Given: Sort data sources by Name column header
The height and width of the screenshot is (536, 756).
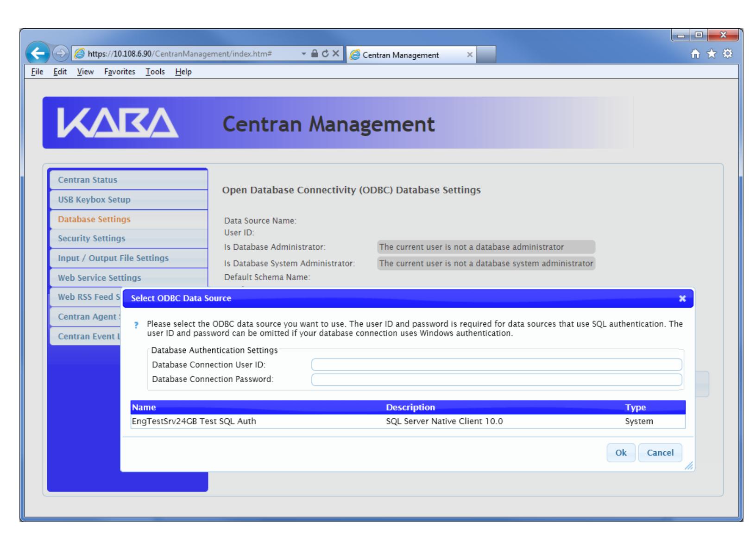Looking at the screenshot, I should coord(258,407).
